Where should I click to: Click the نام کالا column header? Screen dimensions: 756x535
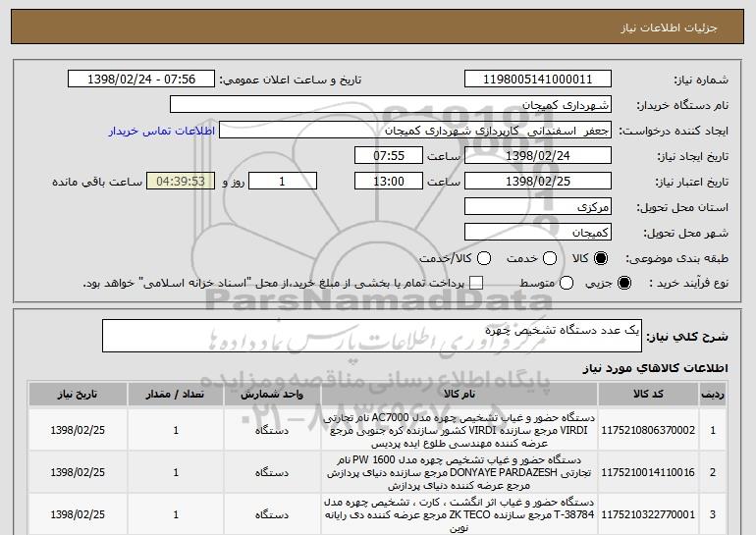(x=459, y=395)
